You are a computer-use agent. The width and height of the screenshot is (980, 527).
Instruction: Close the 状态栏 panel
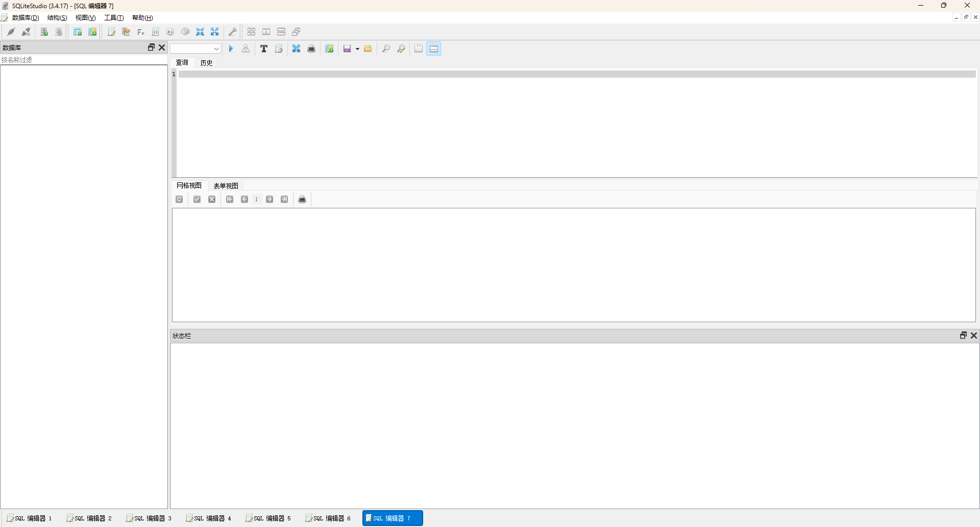[974, 335]
